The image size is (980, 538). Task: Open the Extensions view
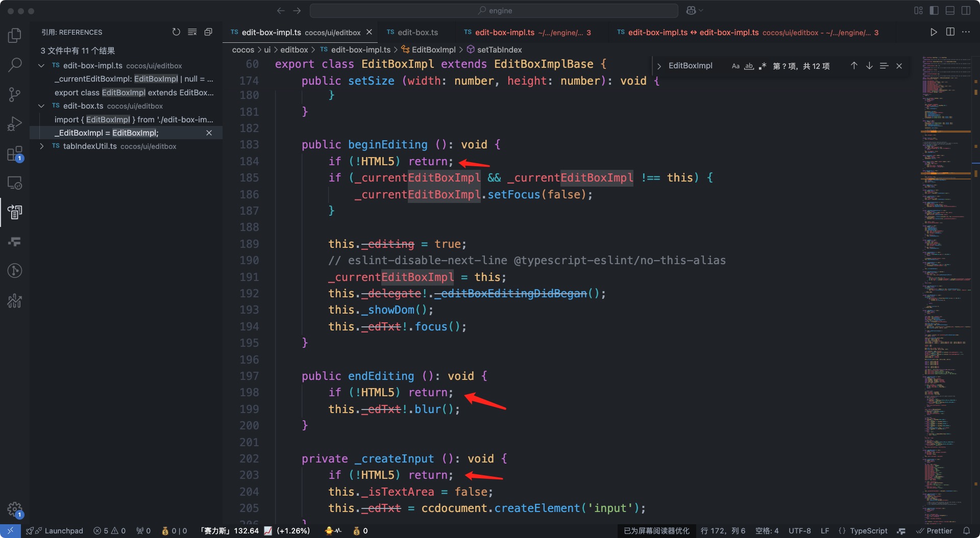[x=15, y=153]
